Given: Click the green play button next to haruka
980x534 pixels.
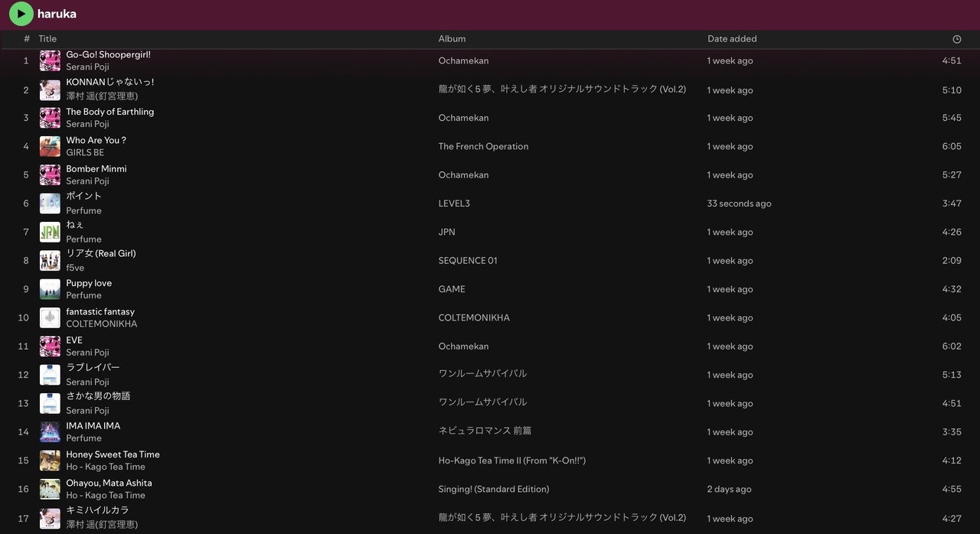Looking at the screenshot, I should pyautogui.click(x=21, y=13).
